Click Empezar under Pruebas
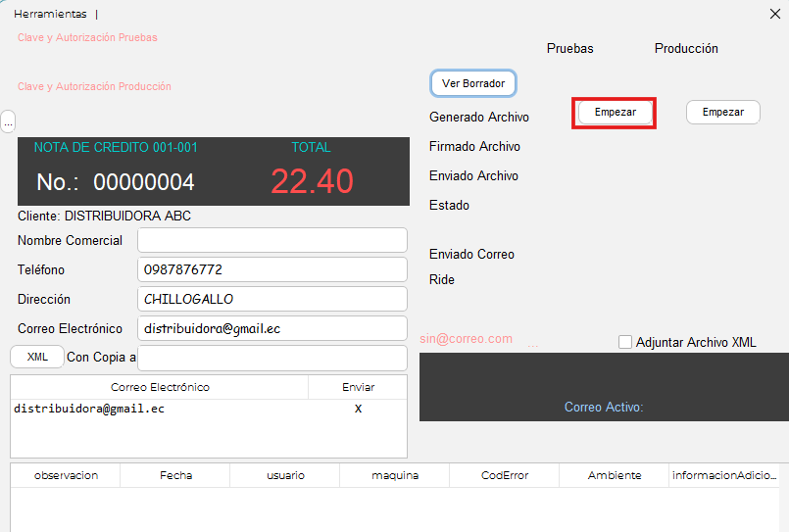This screenshot has height=532, width=789. click(x=615, y=113)
